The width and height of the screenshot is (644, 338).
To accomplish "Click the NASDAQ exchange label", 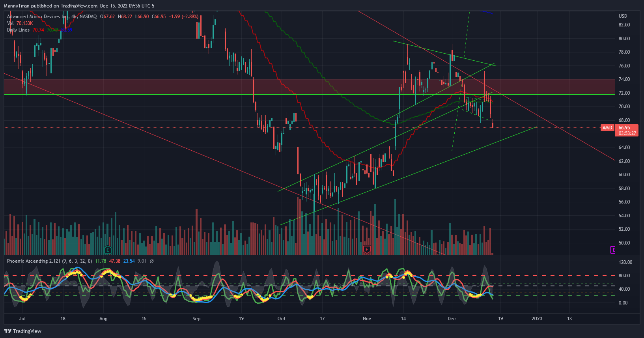I will [x=88, y=17].
